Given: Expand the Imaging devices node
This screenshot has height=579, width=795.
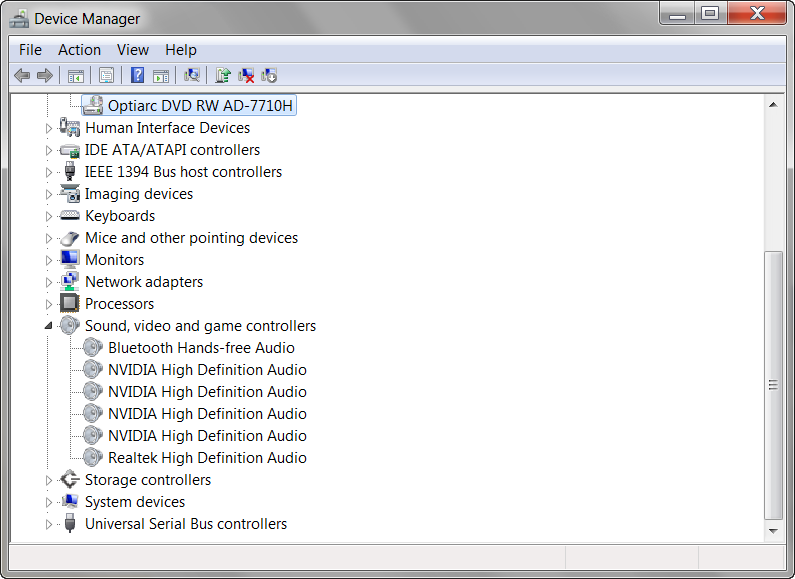Looking at the screenshot, I should point(49,194).
